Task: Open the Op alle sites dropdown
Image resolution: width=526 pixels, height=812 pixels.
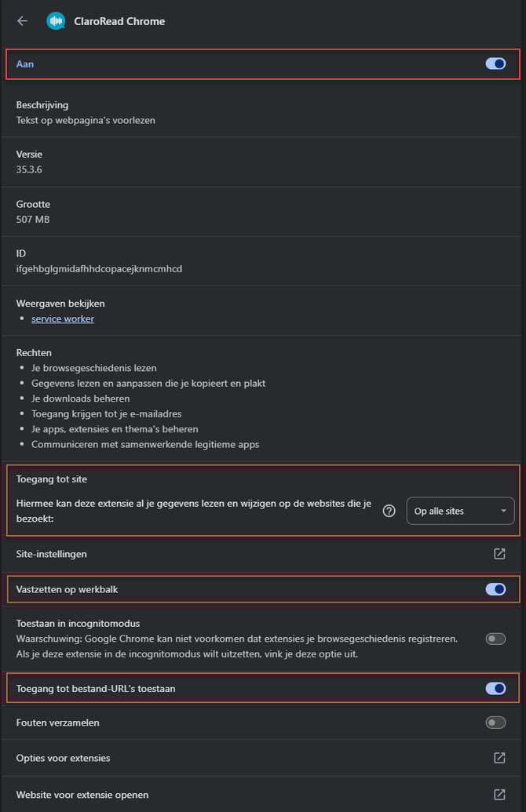Action: click(x=460, y=511)
